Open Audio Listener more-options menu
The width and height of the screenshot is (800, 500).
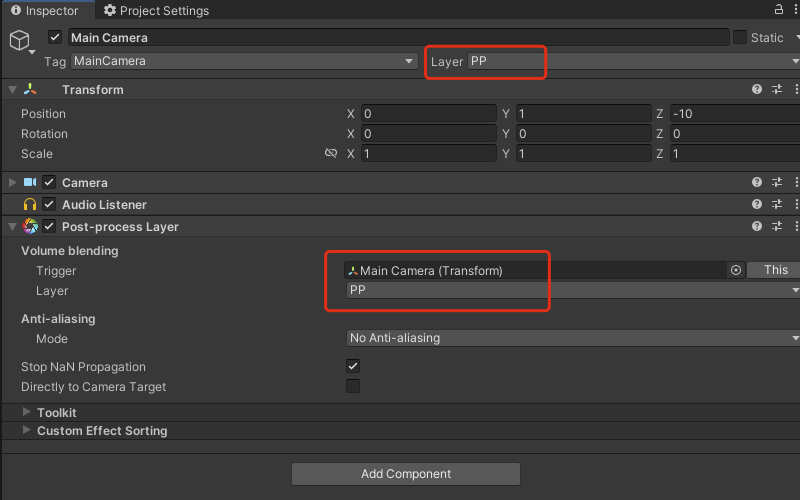click(796, 204)
